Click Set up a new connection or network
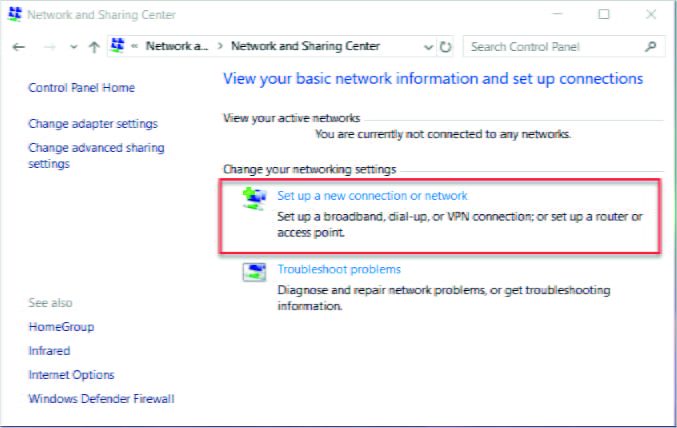The height and width of the screenshot is (428, 677). (372, 196)
